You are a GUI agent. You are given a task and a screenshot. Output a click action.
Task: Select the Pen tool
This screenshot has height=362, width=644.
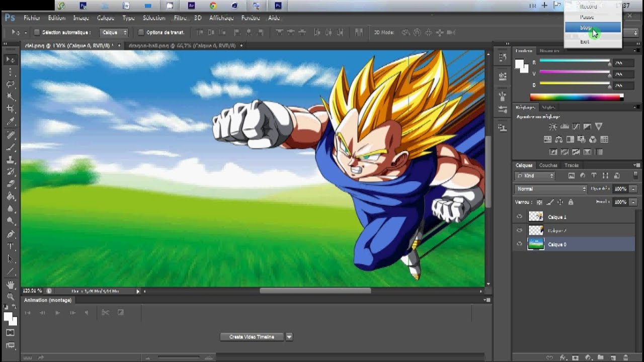pyautogui.click(x=11, y=234)
